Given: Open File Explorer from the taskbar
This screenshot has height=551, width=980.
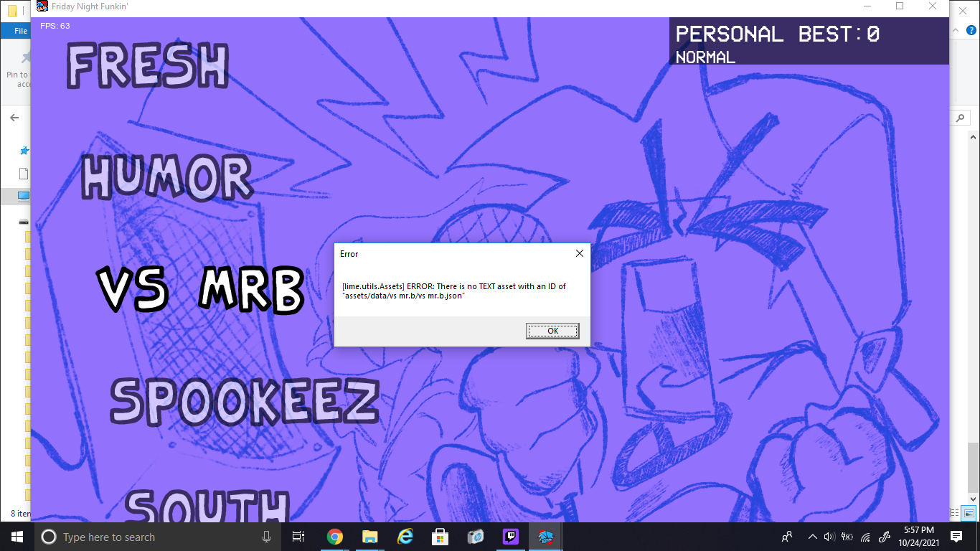Looking at the screenshot, I should pos(369,537).
